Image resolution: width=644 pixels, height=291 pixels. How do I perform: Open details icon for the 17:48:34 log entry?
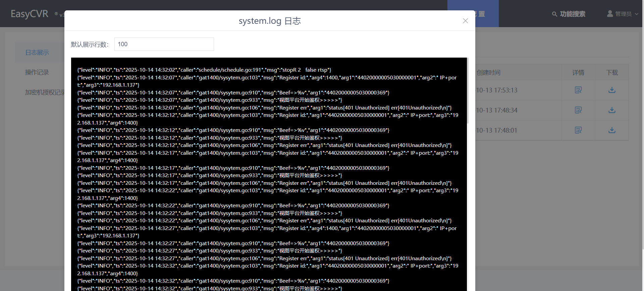578,110
